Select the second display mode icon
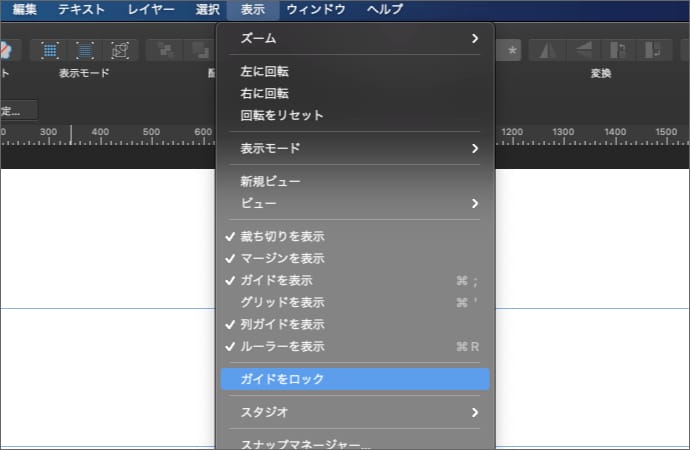Viewport: 690px width, 450px height. [85, 49]
